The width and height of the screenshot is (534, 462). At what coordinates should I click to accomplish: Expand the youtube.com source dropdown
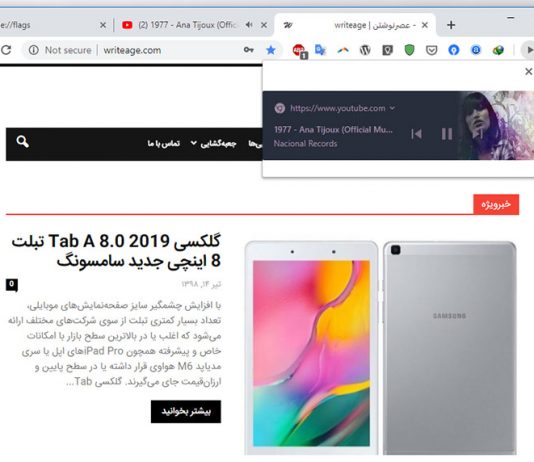pyautogui.click(x=392, y=108)
